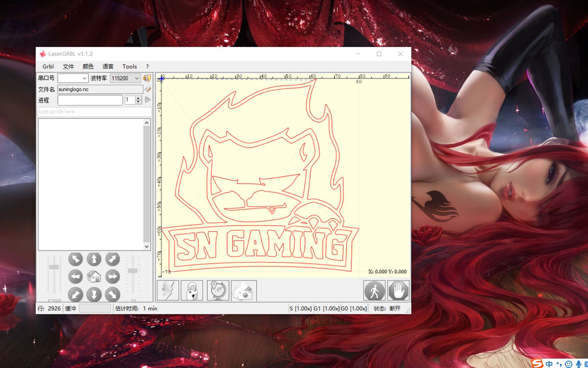Click the LaserGRBL app logo in title bar
588x368 pixels.
[43, 54]
